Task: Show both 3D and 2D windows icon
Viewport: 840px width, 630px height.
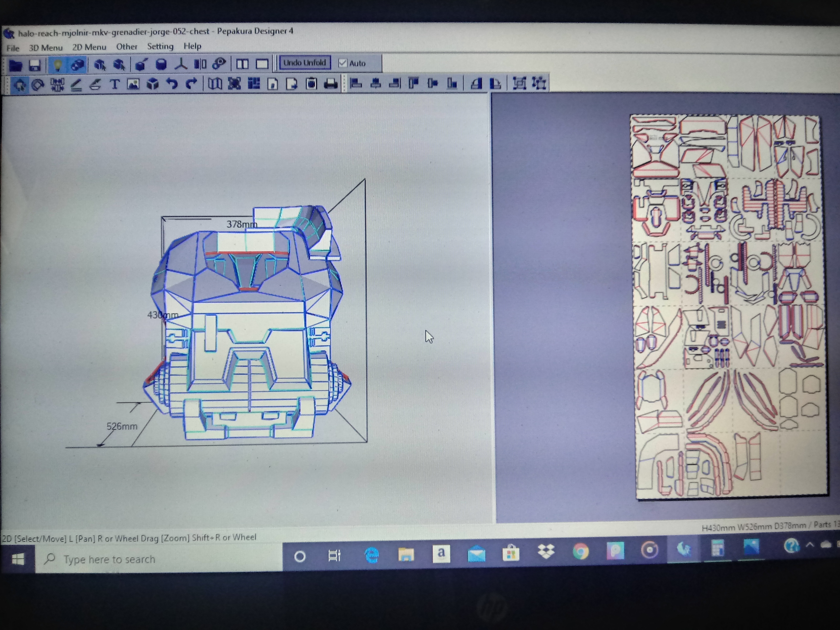Action: tap(242, 64)
